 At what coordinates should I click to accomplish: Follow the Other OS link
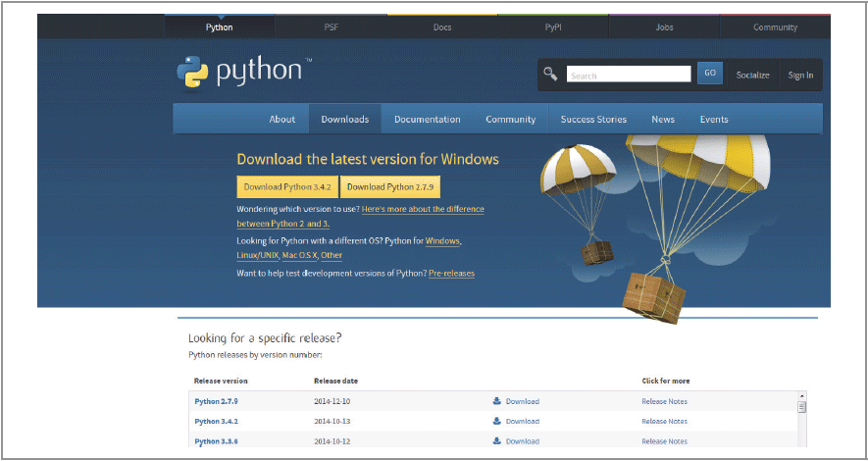pos(332,256)
